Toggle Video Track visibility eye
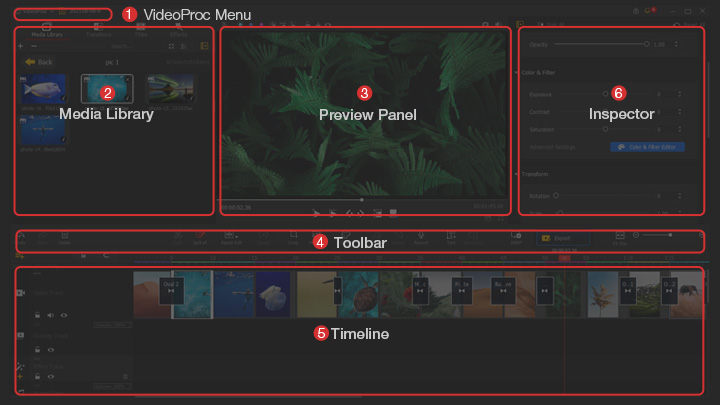The height and width of the screenshot is (405, 720). (64, 315)
